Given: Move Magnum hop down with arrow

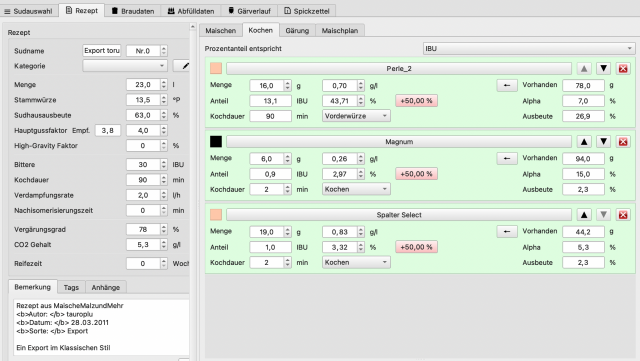Looking at the screenshot, I should pyautogui.click(x=603, y=142).
